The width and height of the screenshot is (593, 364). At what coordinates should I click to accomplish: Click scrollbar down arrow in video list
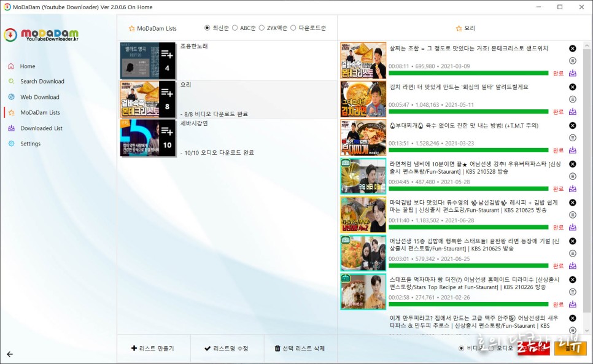(x=587, y=330)
